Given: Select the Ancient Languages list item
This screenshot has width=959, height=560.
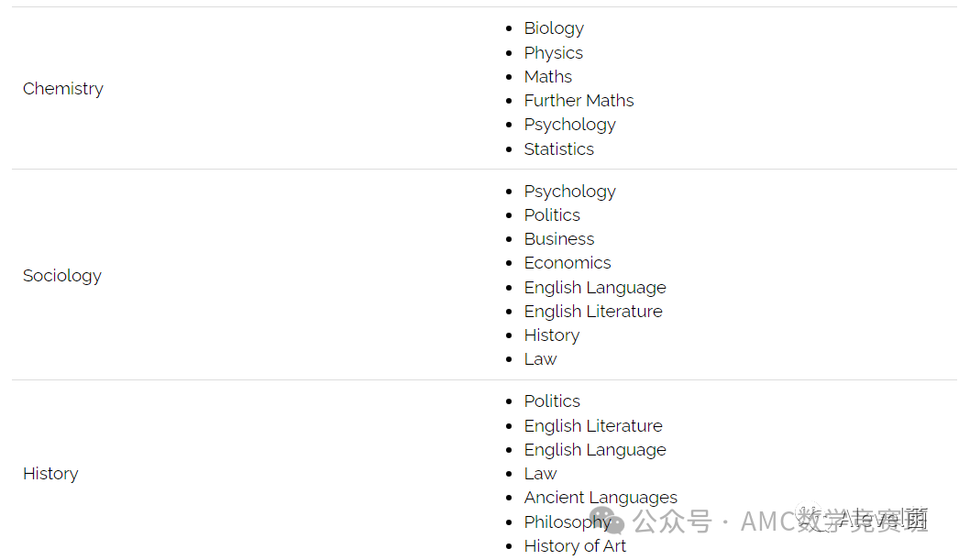Looking at the screenshot, I should click(x=600, y=498).
